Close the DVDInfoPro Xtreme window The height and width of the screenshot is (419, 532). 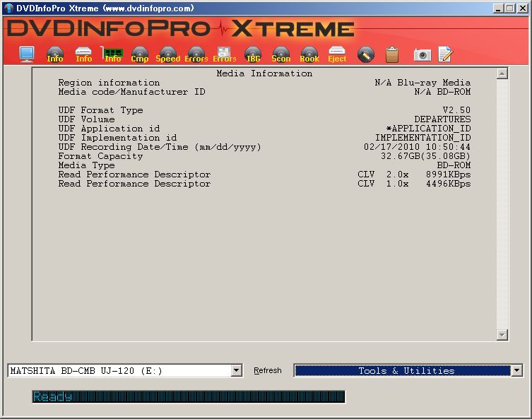click(x=523, y=8)
